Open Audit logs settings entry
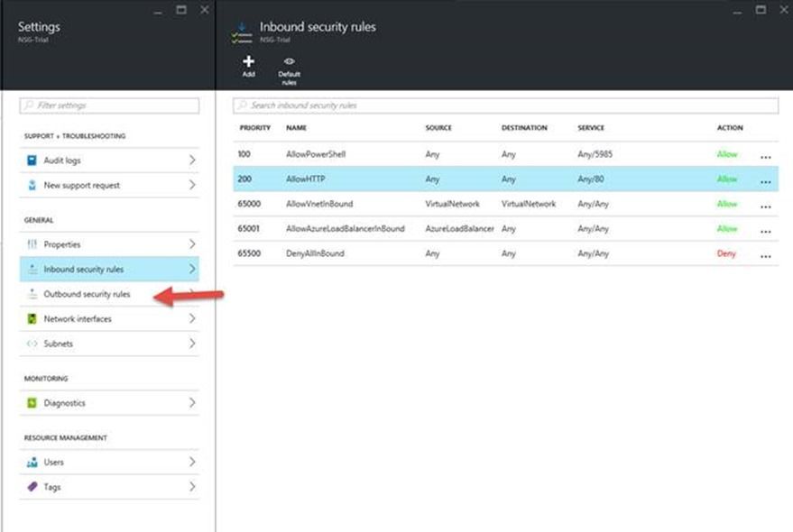Viewport: 793px width, 532px height. [x=109, y=161]
